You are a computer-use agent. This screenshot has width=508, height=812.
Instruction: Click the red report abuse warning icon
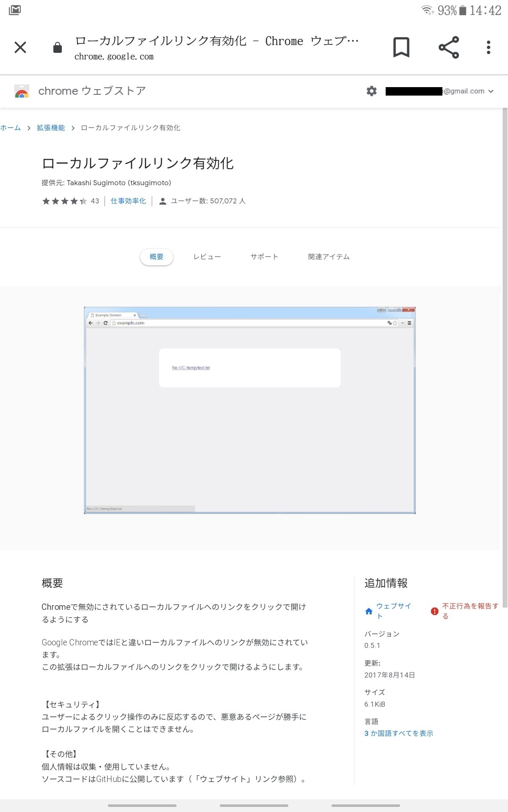[434, 612]
